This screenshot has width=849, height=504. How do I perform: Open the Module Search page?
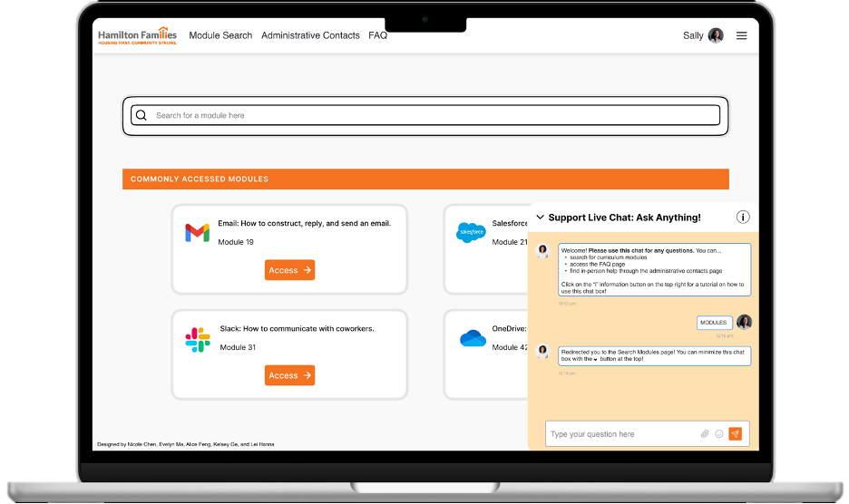click(x=220, y=35)
